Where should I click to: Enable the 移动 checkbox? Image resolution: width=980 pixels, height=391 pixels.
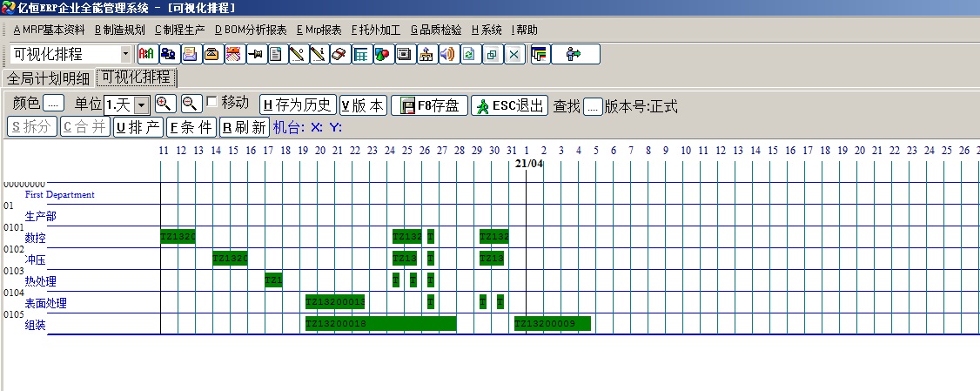(x=211, y=101)
